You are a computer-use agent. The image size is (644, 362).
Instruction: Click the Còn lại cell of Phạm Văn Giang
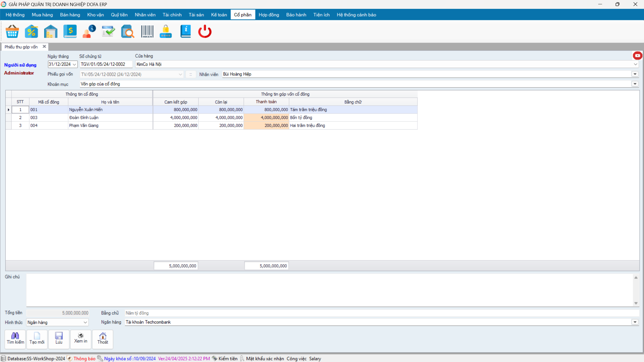click(221, 125)
